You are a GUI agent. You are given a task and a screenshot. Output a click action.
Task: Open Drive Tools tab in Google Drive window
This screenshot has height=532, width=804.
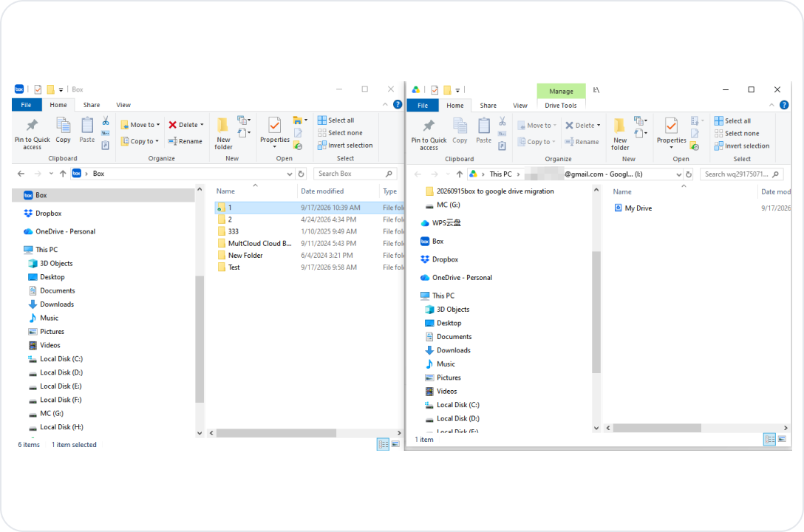[560, 106]
